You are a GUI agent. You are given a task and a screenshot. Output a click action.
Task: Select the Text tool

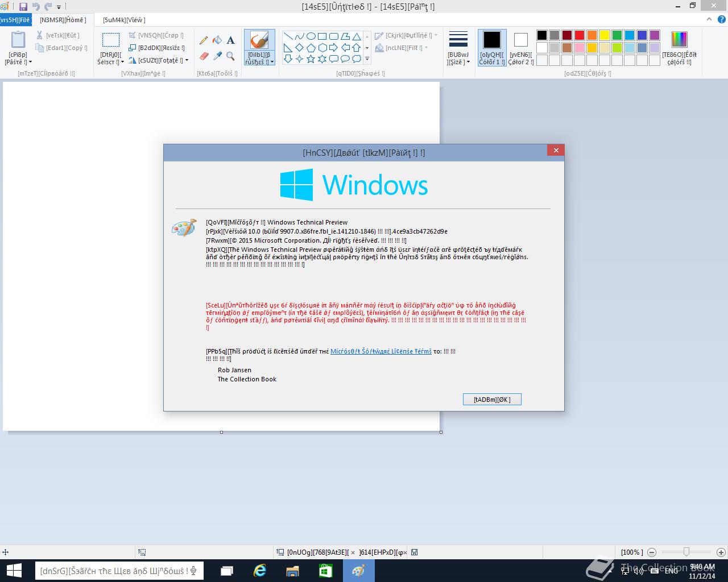point(230,40)
